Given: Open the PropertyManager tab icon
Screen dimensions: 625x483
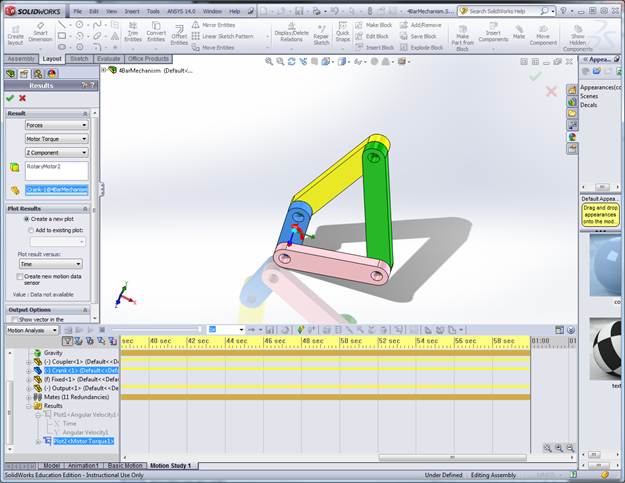Looking at the screenshot, I should [x=24, y=74].
